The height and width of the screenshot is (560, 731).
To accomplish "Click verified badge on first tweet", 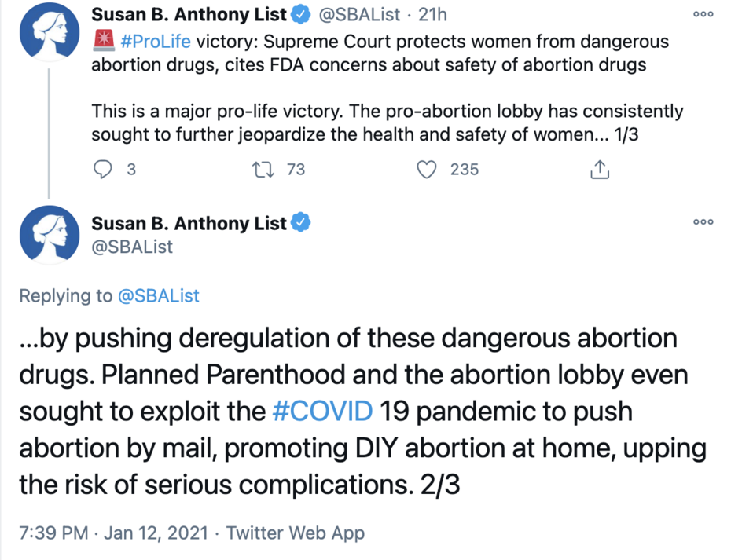I will point(301,14).
